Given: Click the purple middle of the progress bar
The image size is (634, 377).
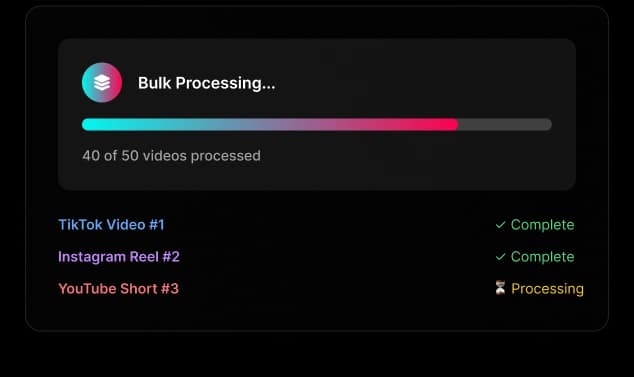Looking at the screenshot, I should coord(270,125).
